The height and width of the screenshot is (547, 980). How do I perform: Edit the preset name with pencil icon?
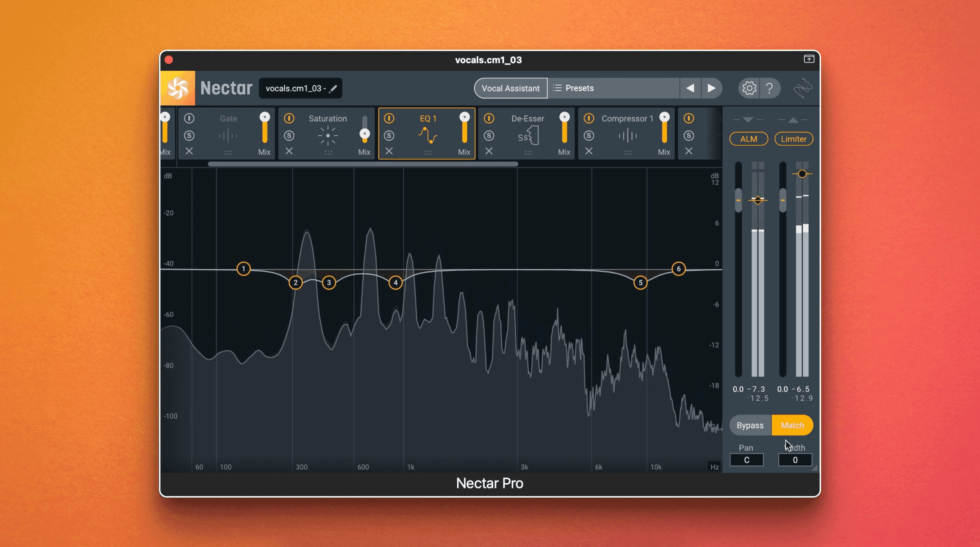(x=333, y=88)
